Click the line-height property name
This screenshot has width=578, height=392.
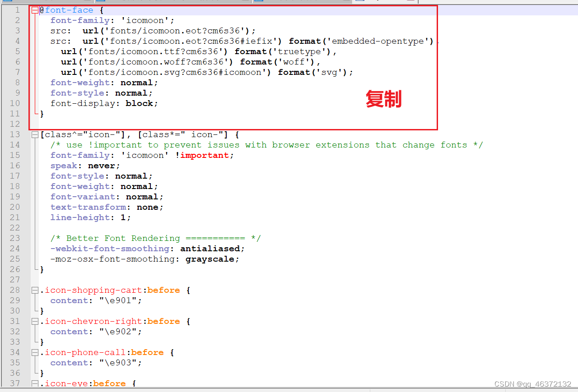pos(80,217)
